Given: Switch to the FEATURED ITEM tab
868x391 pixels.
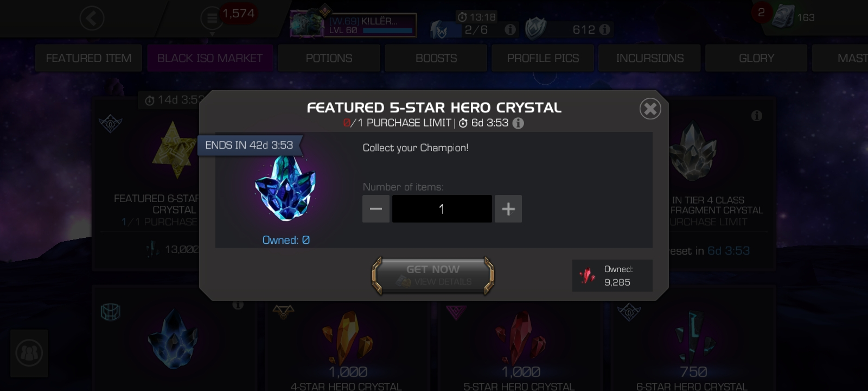Looking at the screenshot, I should [x=88, y=58].
